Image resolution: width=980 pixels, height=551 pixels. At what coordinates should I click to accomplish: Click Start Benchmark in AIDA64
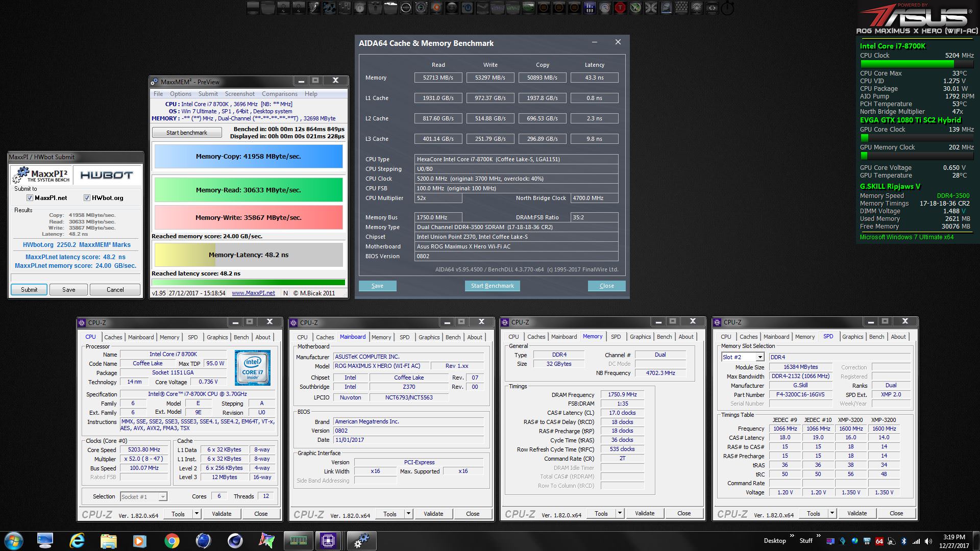pos(492,286)
